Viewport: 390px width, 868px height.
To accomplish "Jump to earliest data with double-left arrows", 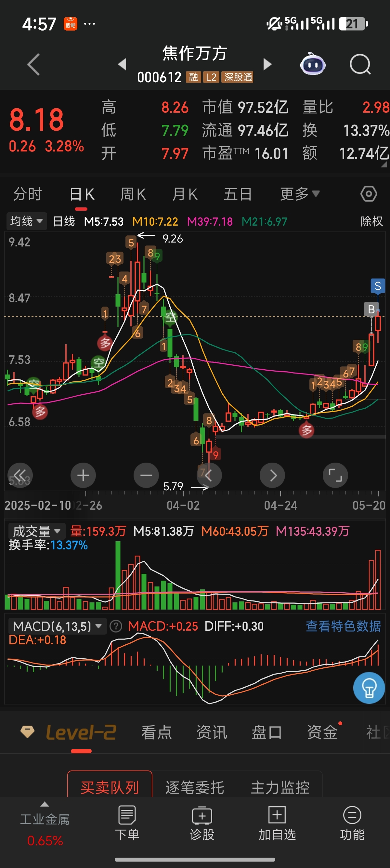I will (20, 475).
